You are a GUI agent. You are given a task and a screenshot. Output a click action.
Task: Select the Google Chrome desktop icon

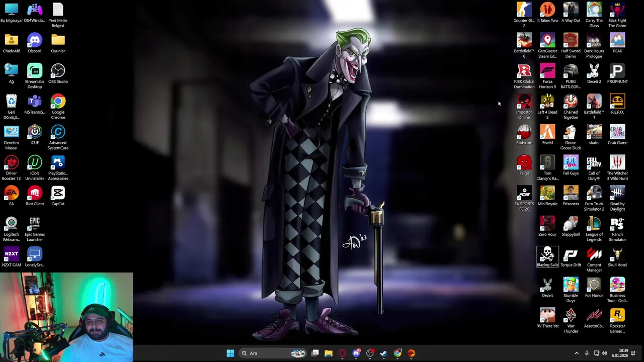point(58,107)
